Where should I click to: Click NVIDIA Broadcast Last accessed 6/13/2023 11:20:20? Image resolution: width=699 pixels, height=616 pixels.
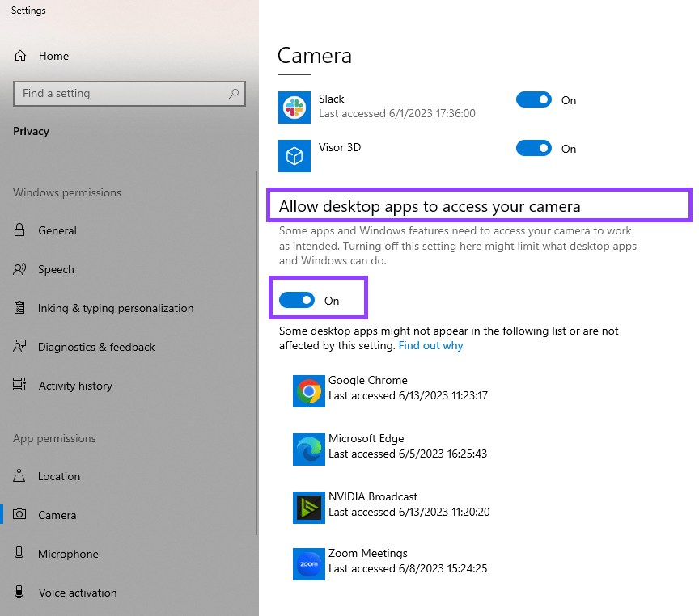pos(409,512)
